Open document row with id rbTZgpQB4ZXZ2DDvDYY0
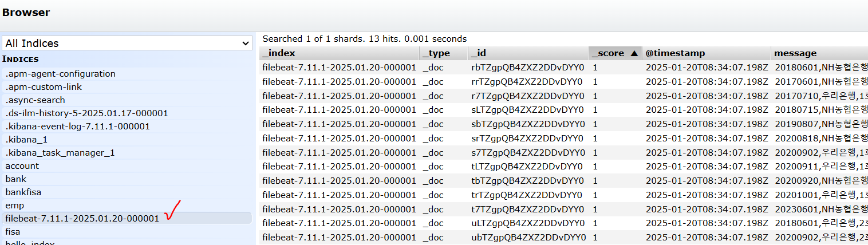The height and width of the screenshot is (245, 868). (x=527, y=68)
